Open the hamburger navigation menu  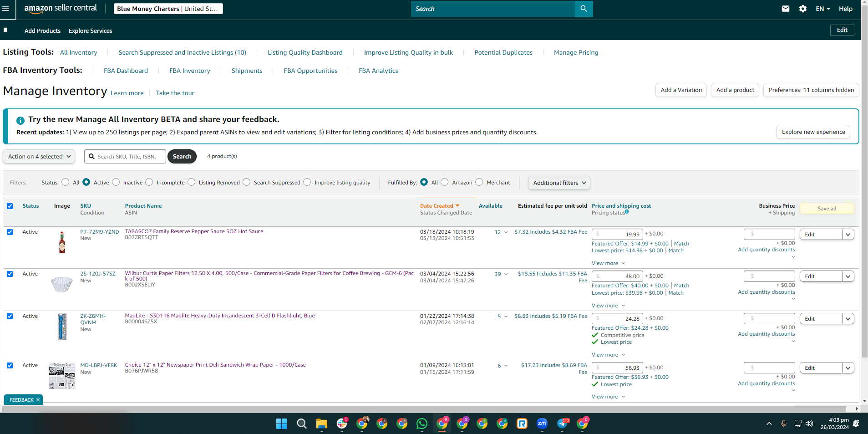pyautogui.click(x=5, y=9)
